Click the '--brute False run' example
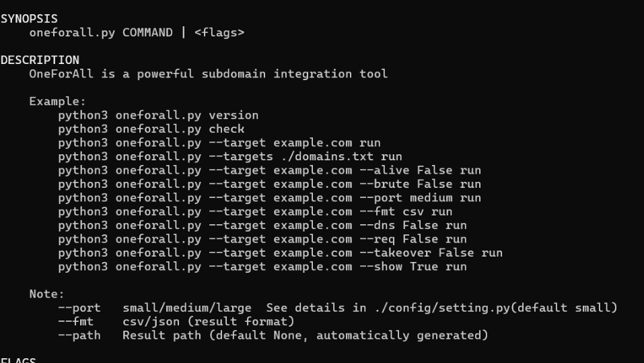 click(269, 184)
